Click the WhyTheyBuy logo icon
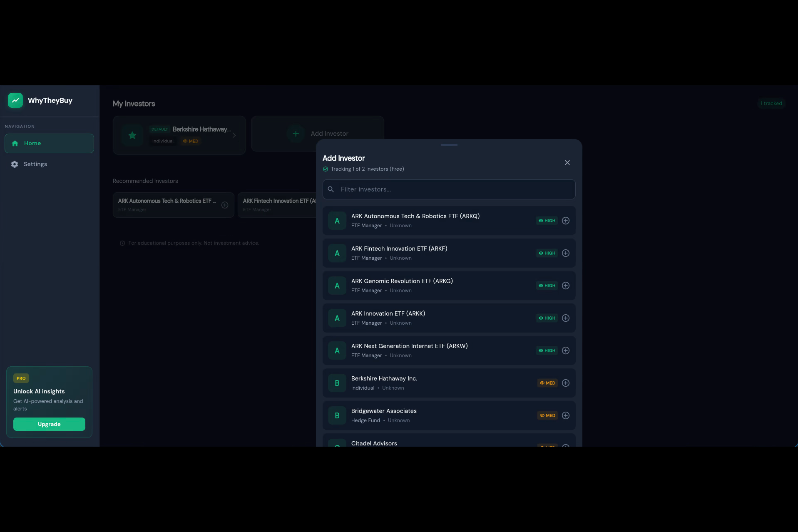Image resolution: width=798 pixels, height=532 pixels. click(x=15, y=100)
